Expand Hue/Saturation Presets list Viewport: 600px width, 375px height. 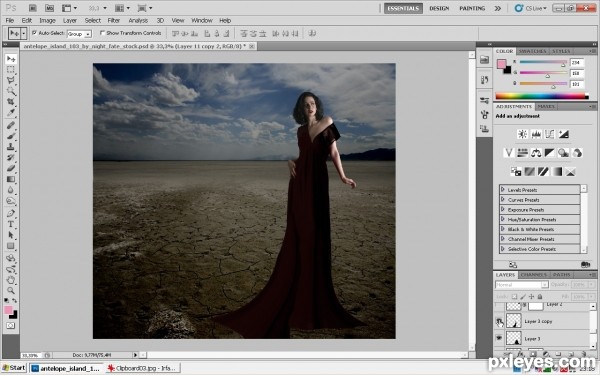502,219
